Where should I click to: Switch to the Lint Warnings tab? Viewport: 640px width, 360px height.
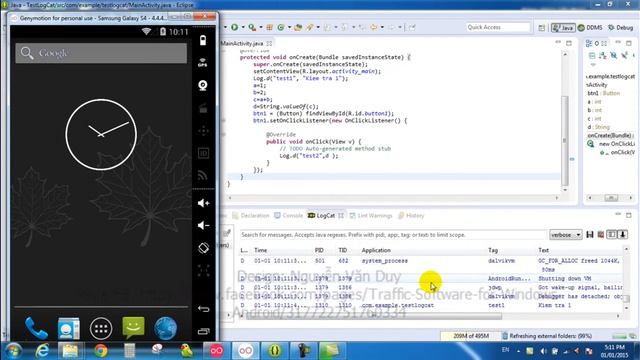pyautogui.click(x=370, y=216)
